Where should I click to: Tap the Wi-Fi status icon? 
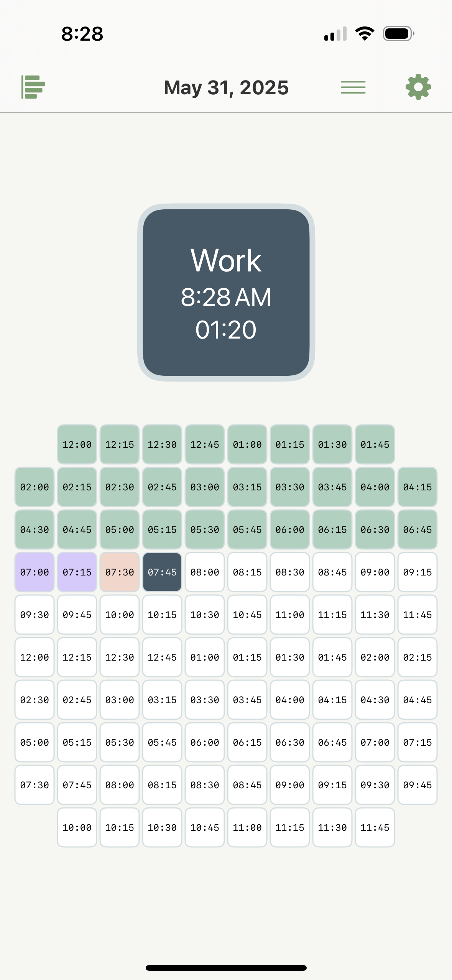coord(365,33)
